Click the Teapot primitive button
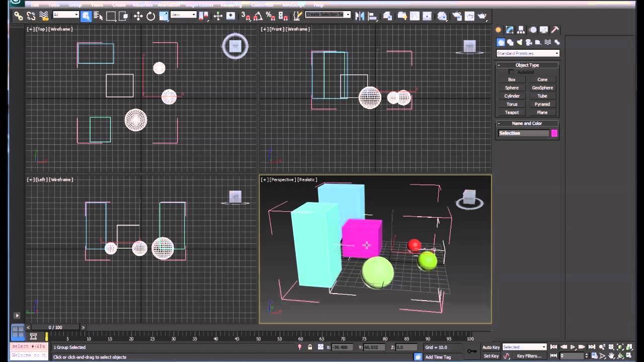Viewport: 644px width, 362px height. tap(512, 112)
